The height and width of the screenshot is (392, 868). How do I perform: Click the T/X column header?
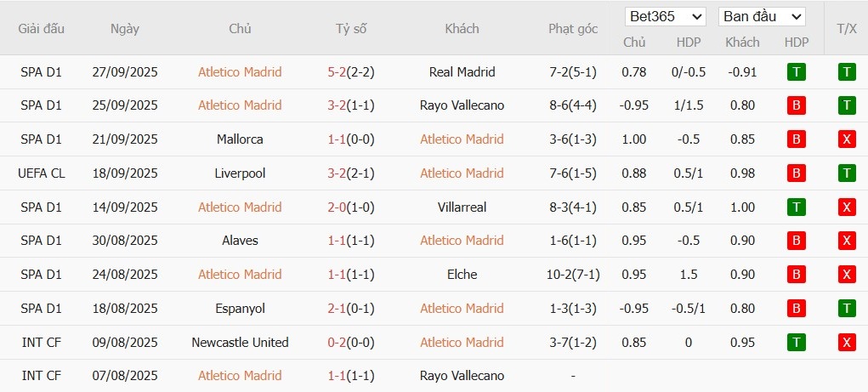click(x=847, y=29)
